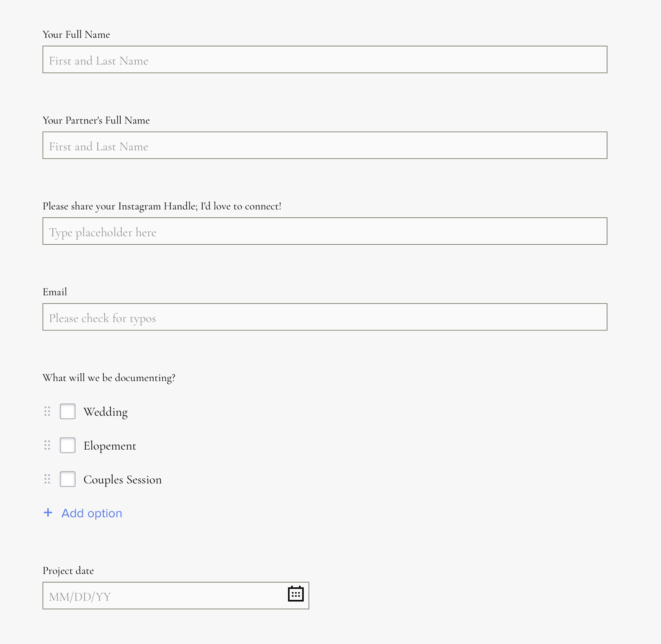Tick the Elopement checkbox
This screenshot has width=661, height=644.
(x=67, y=445)
